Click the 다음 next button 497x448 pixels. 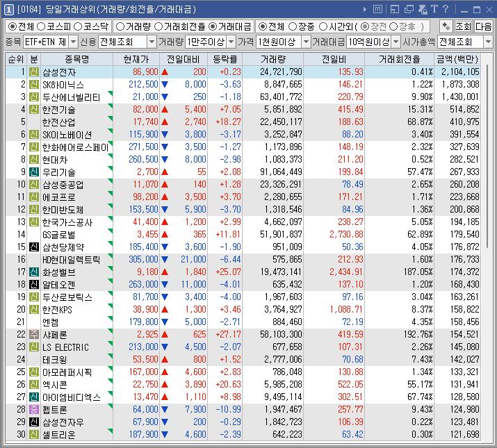pos(483,26)
